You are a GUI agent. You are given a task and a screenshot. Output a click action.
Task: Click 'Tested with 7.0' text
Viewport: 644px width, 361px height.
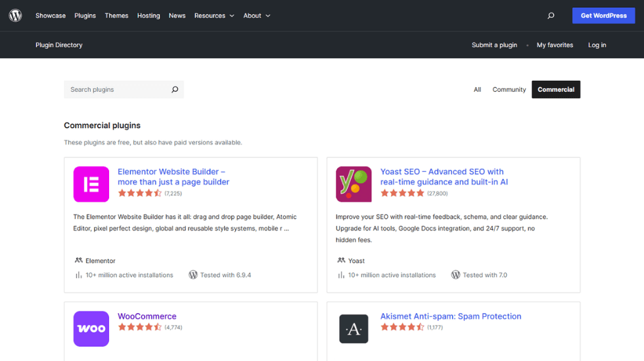click(485, 275)
